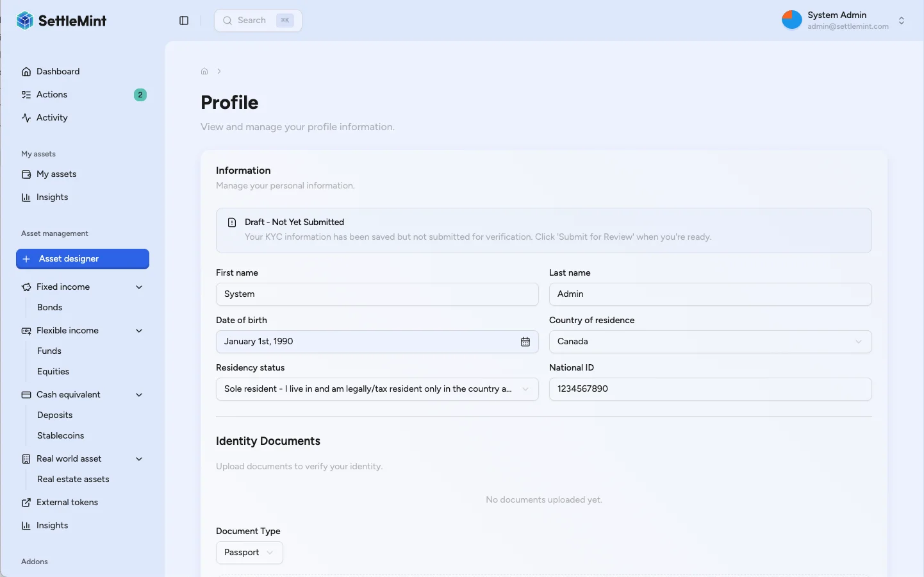The width and height of the screenshot is (924, 577).
Task: Open Dashboard from the sidebar
Action: 58,72
